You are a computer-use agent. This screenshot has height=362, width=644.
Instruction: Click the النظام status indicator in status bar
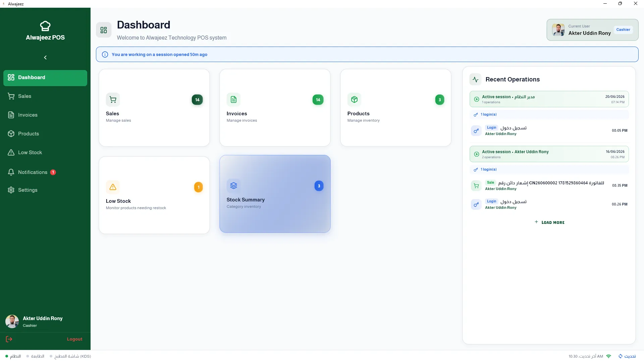pyautogui.click(x=13, y=356)
